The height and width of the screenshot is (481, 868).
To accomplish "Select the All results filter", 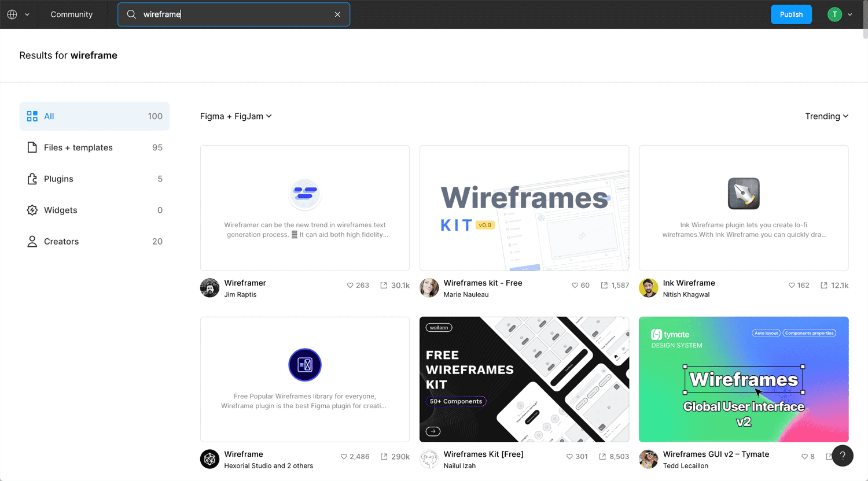I will tap(94, 116).
